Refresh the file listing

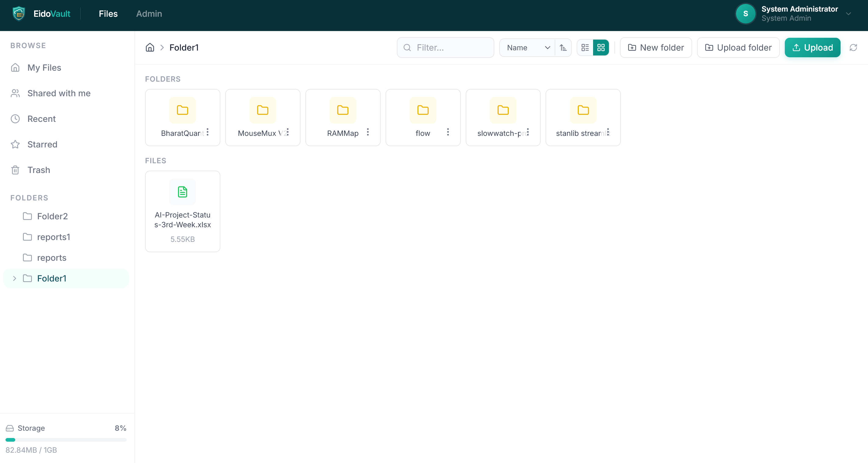click(853, 48)
